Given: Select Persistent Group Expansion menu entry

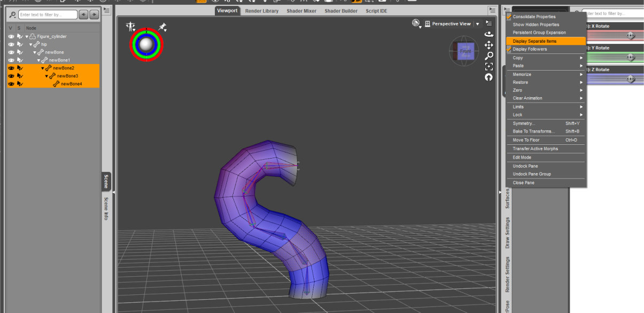Looking at the screenshot, I should point(546,33).
